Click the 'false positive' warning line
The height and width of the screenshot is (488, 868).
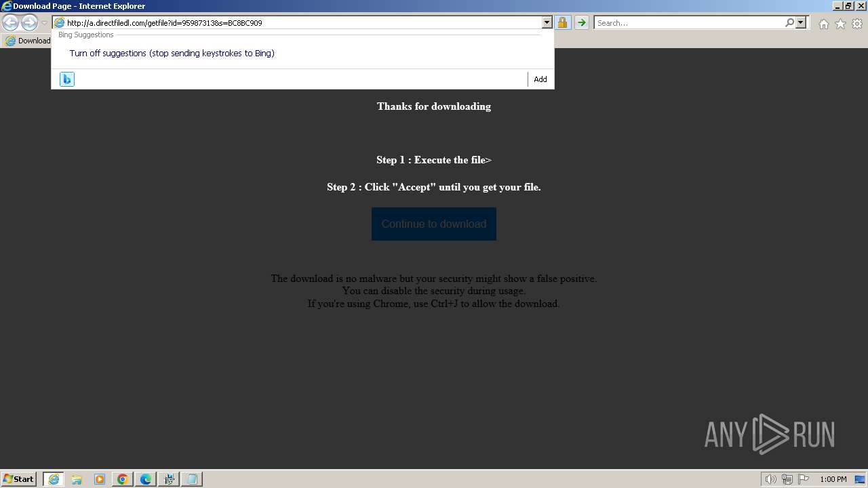click(434, 279)
